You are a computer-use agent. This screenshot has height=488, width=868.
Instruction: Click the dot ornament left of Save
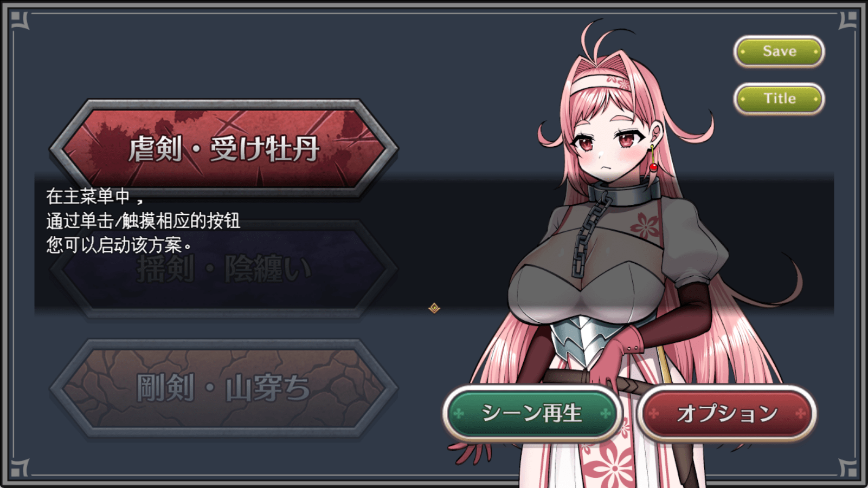pyautogui.click(x=743, y=52)
